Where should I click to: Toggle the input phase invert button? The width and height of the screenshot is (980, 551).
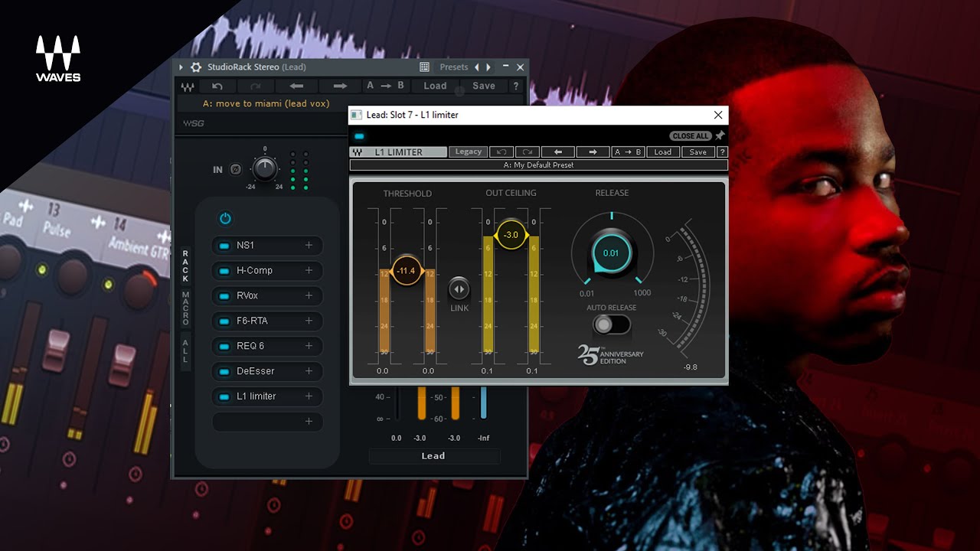[x=236, y=170]
